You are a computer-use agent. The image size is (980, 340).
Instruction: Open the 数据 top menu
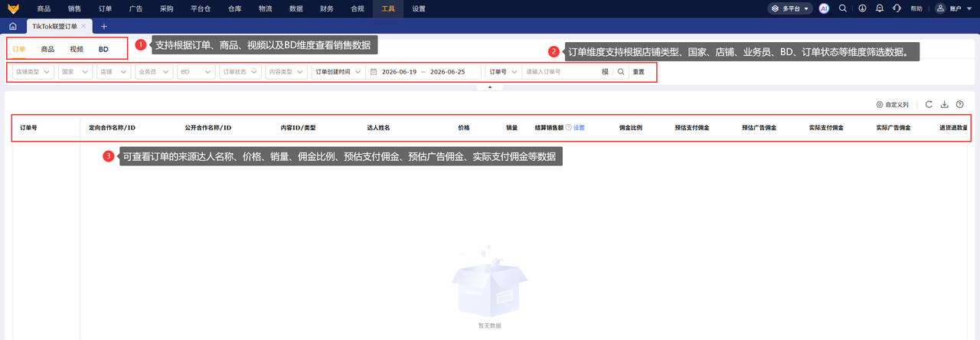pyautogui.click(x=296, y=8)
